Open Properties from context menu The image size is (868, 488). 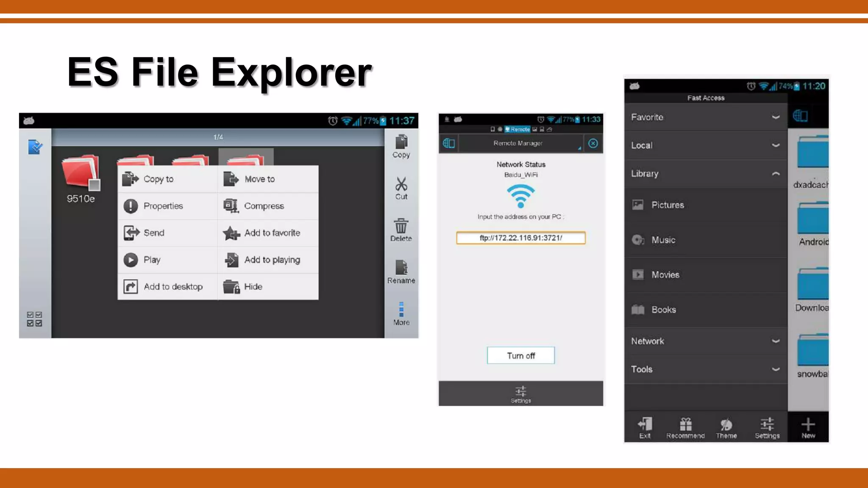(167, 206)
